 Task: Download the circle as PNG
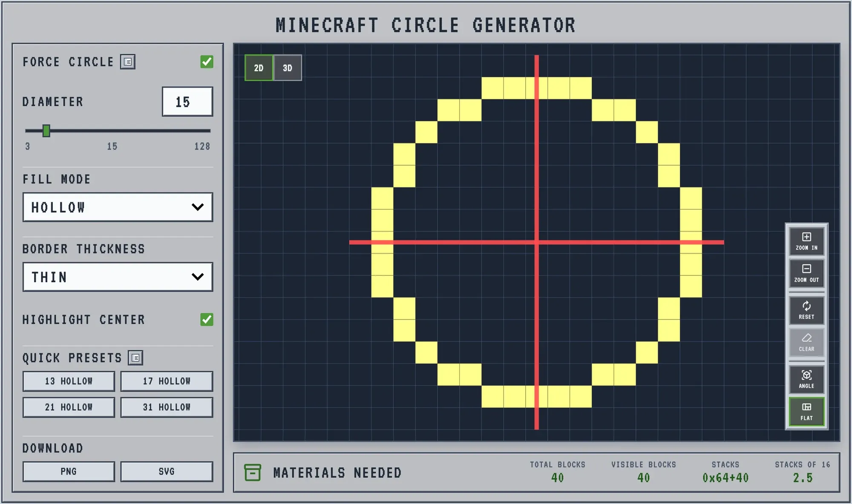tap(69, 472)
